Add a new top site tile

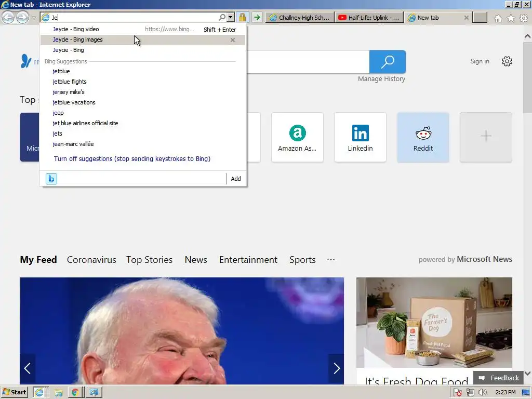click(x=486, y=137)
